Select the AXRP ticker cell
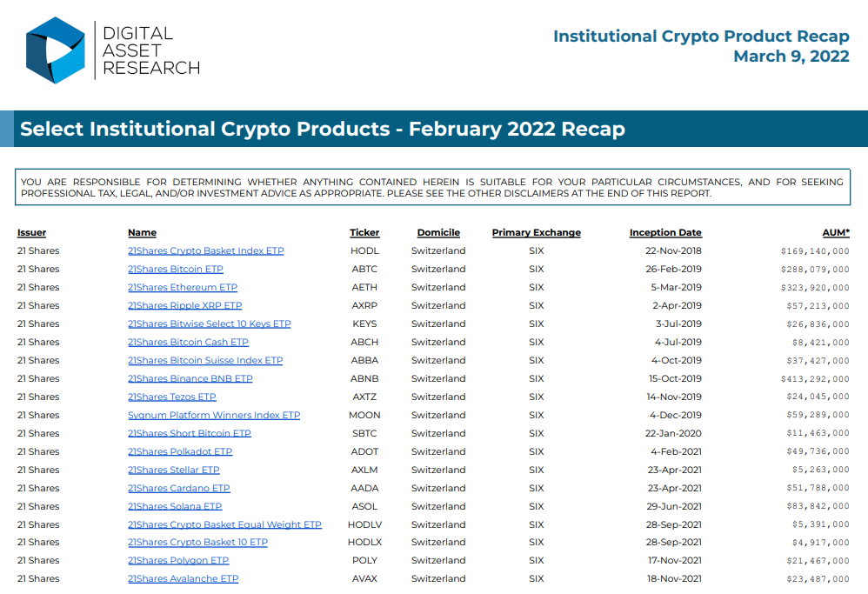The image size is (868, 594). point(364,305)
